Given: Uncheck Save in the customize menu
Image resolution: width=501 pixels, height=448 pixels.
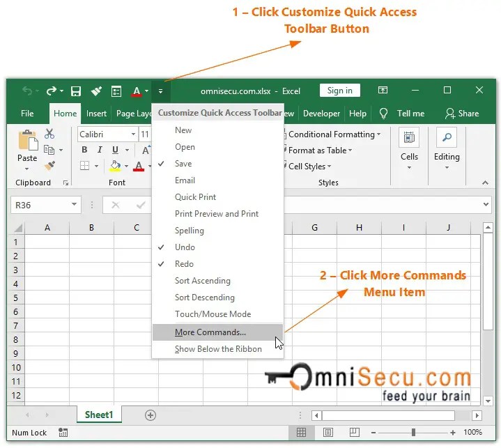Looking at the screenshot, I should pos(217,164).
